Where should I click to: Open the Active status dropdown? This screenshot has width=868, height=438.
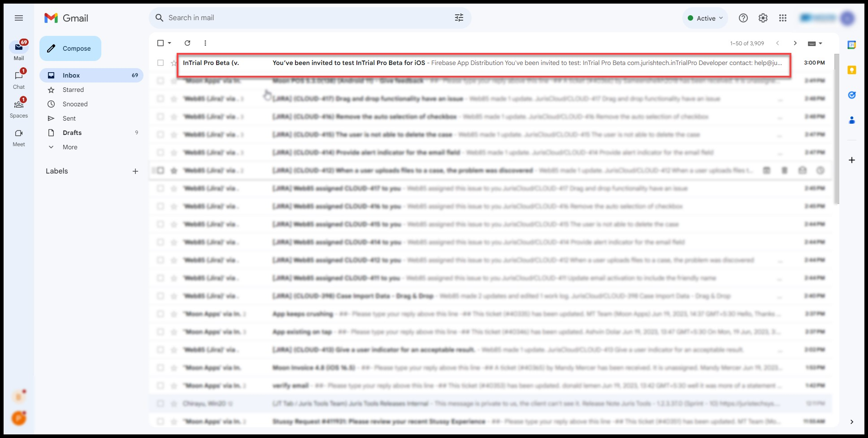click(706, 18)
